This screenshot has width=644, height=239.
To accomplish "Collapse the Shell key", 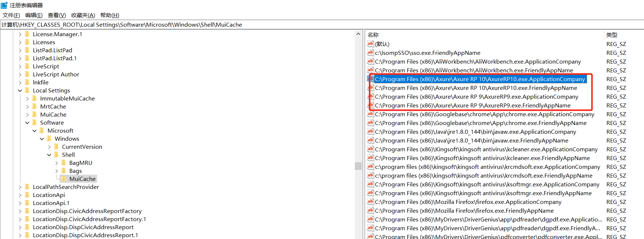I will (49, 155).
